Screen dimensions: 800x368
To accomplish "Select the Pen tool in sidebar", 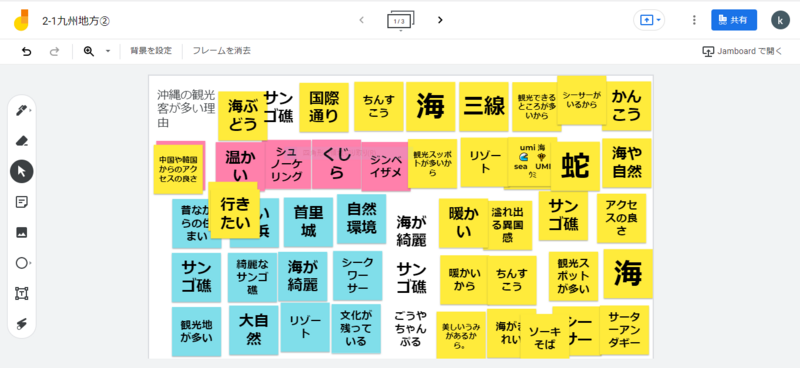I will pyautogui.click(x=21, y=110).
